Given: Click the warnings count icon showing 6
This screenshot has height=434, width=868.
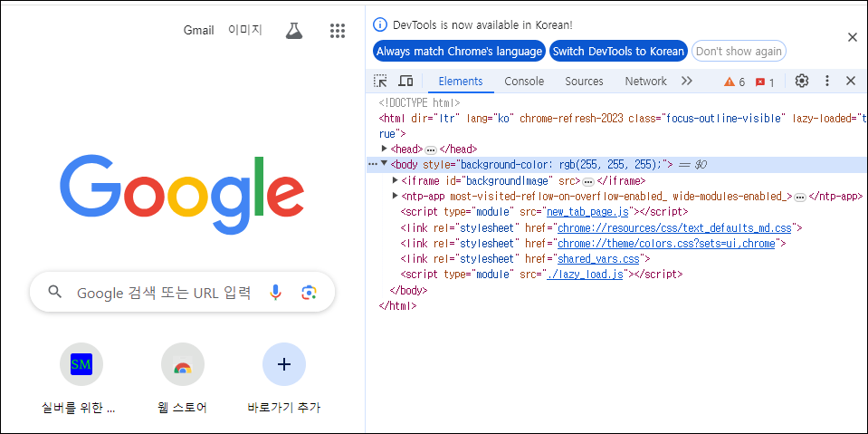Looking at the screenshot, I should [x=735, y=82].
